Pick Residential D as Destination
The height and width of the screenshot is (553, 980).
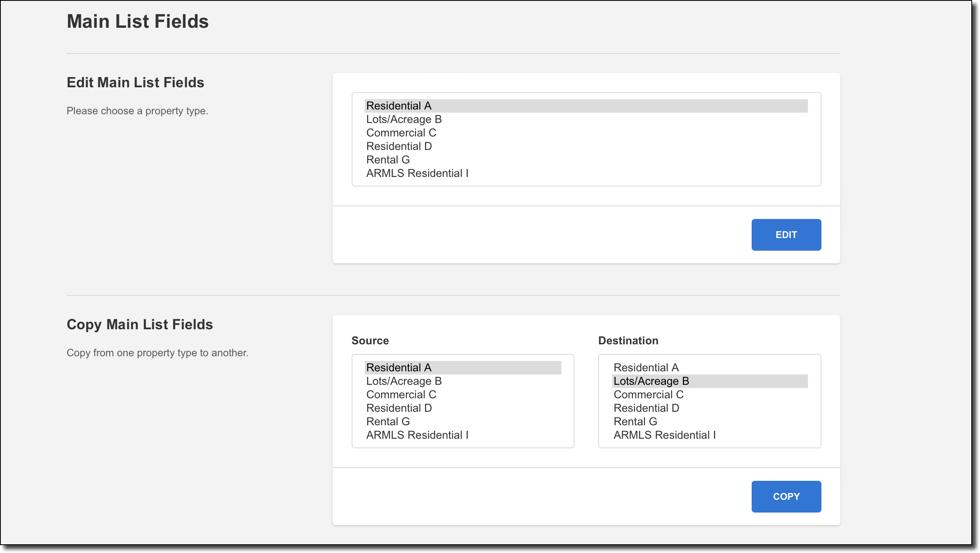[x=710, y=408]
